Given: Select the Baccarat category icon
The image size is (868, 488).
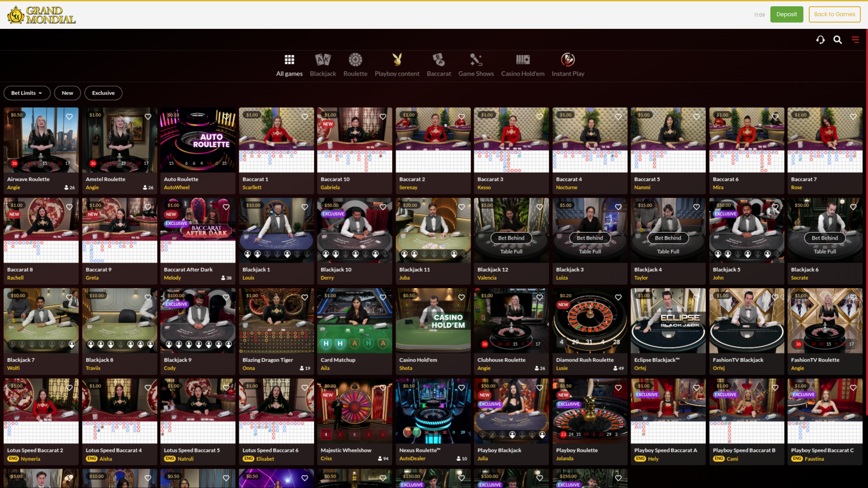Looking at the screenshot, I should click(439, 65).
